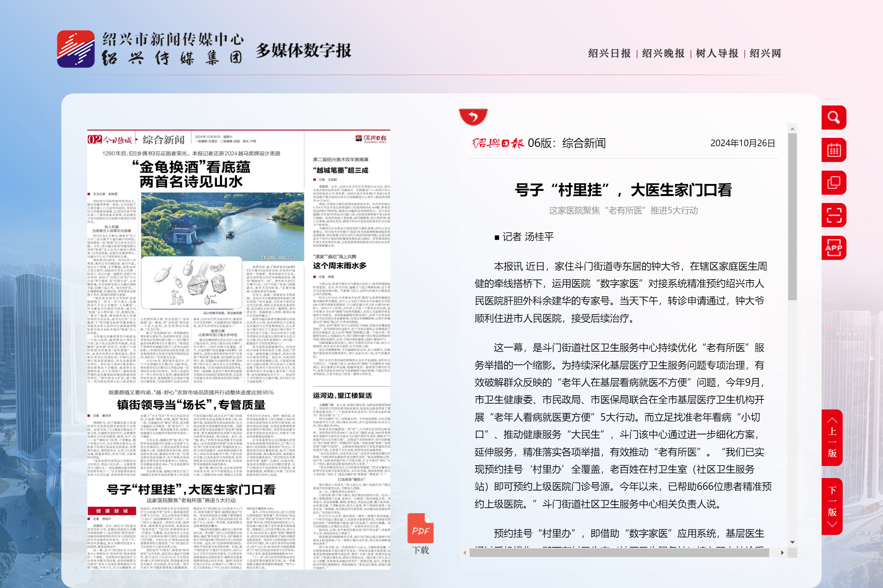Click the date 2024年10月26日
Viewport: 883px width, 588px height.
[742, 143]
